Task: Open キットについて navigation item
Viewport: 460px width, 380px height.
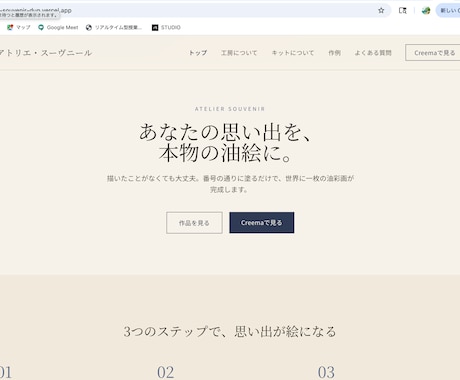Action: coord(293,53)
